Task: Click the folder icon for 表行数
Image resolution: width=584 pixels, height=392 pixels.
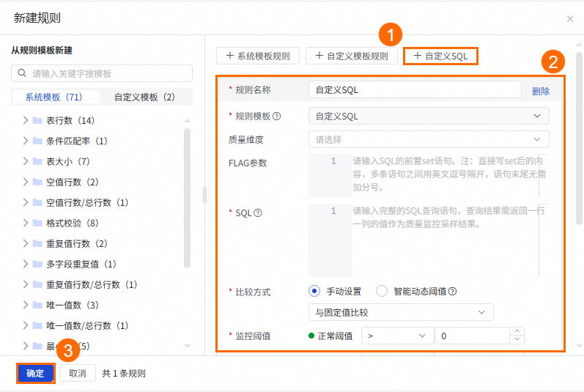Action: coord(37,120)
